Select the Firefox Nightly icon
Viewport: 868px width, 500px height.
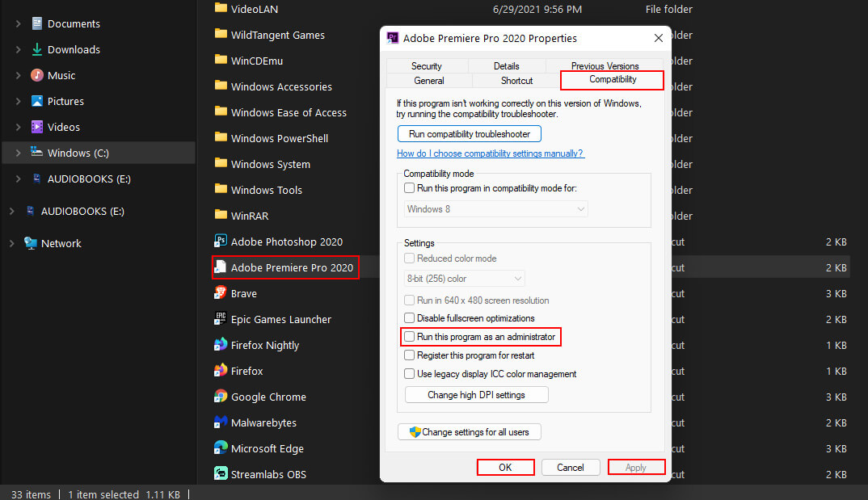221,344
